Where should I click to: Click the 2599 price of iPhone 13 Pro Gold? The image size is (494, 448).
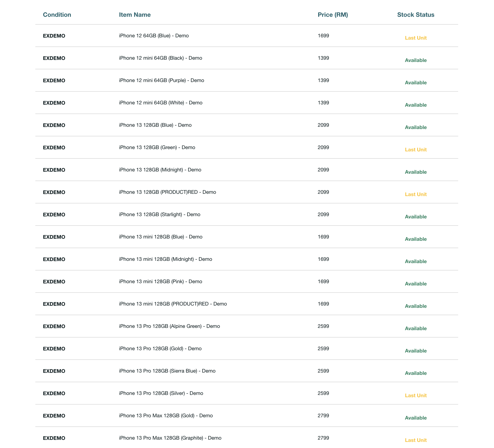(x=323, y=349)
